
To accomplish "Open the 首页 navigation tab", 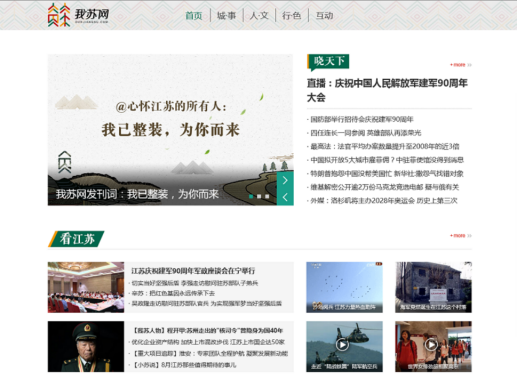I will click(x=194, y=16).
